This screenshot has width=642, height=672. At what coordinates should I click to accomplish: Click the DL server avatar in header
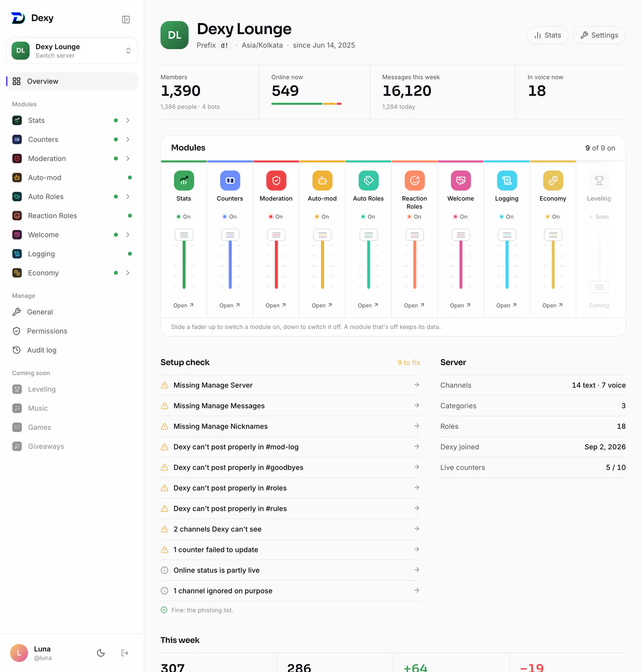point(175,35)
